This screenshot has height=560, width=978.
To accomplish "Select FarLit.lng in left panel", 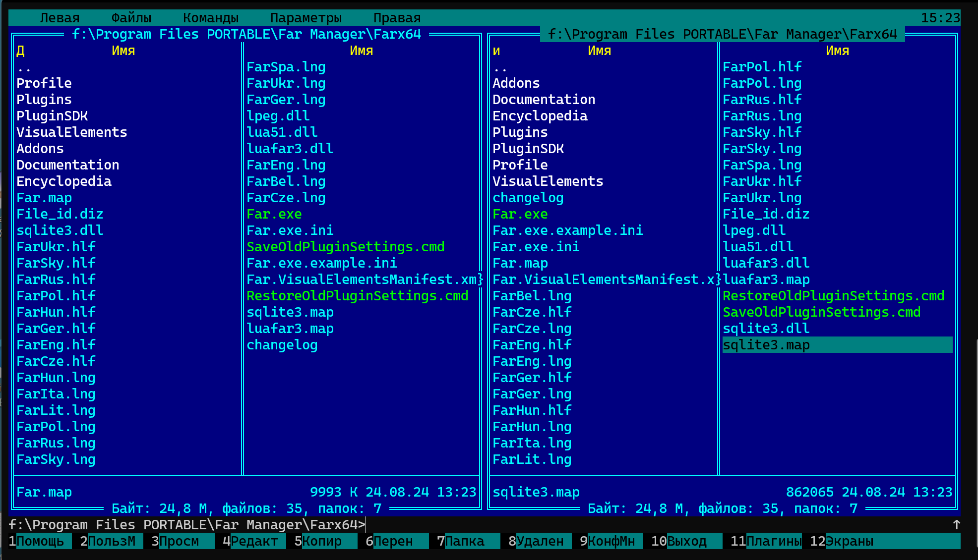I will (x=56, y=410).
